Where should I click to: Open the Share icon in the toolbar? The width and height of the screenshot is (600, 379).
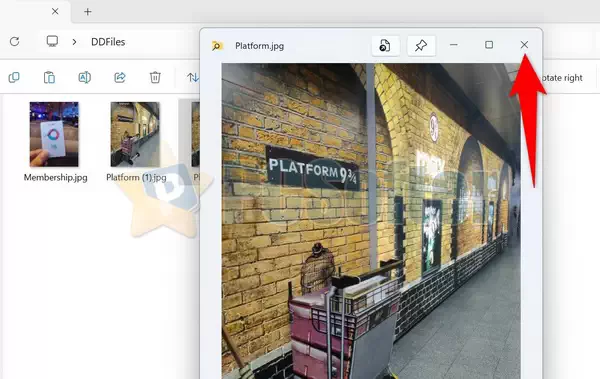pyautogui.click(x=120, y=77)
